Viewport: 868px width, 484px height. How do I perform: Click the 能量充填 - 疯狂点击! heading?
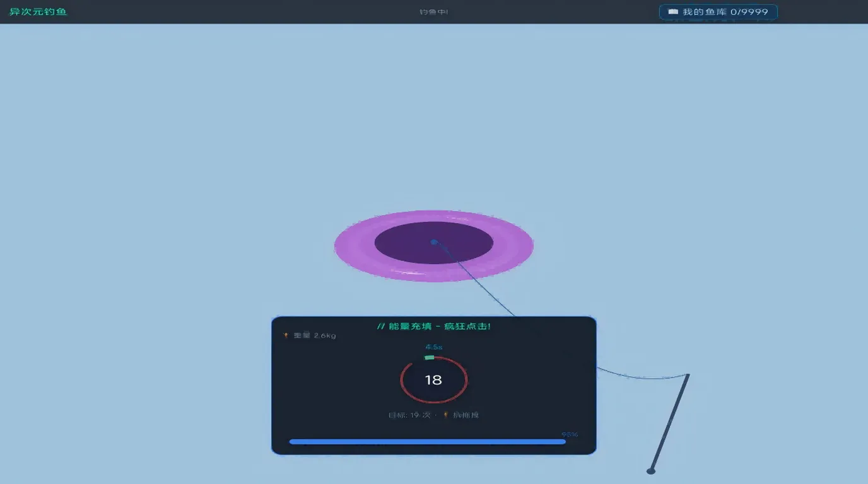coord(433,326)
